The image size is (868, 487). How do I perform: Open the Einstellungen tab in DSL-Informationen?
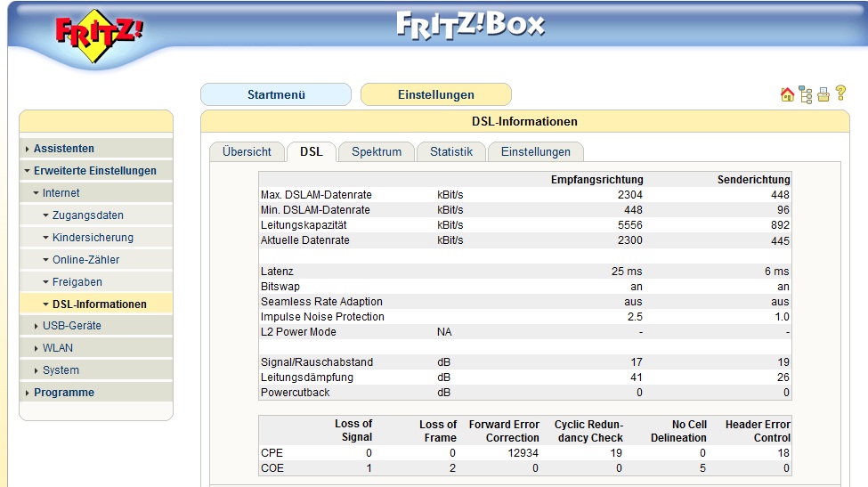tap(535, 151)
